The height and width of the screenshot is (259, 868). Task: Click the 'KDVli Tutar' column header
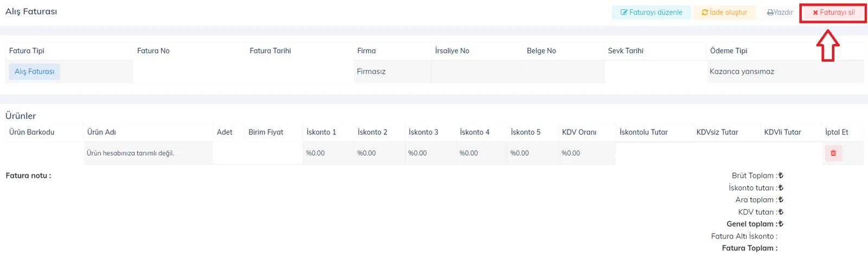click(x=782, y=132)
